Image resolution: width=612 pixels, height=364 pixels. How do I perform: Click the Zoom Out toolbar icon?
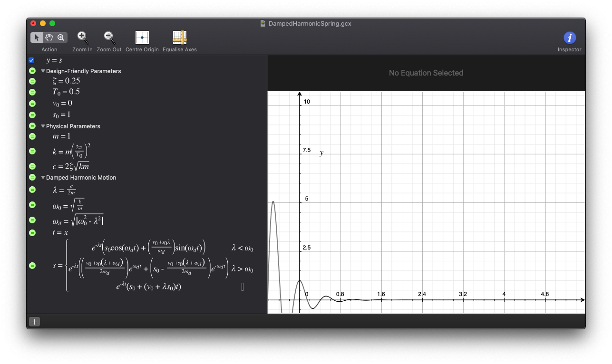pos(109,38)
